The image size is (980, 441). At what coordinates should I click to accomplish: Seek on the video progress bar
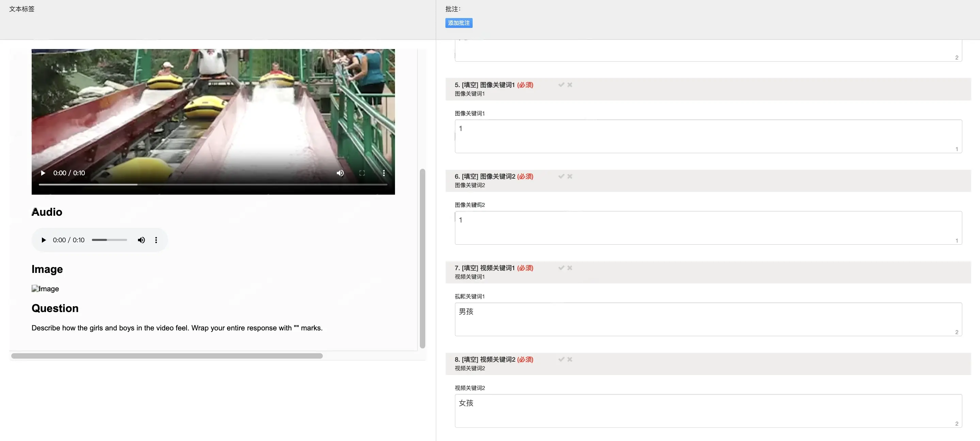tap(213, 184)
